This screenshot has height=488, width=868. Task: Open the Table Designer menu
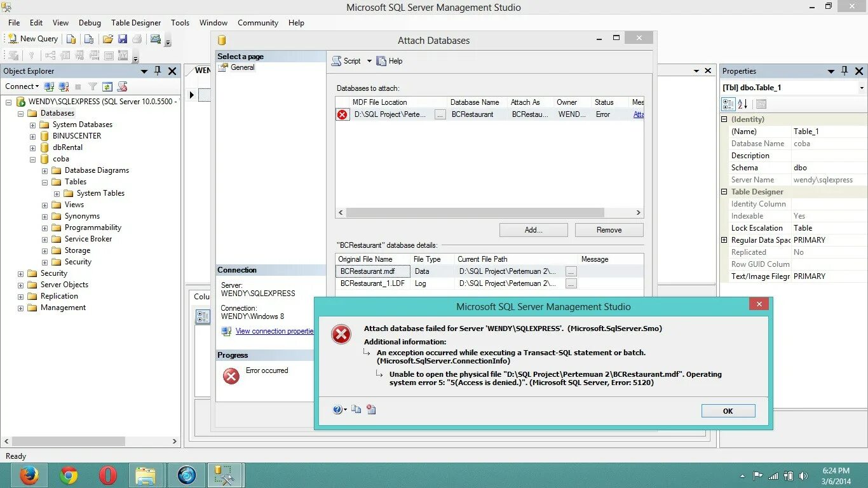tap(136, 22)
